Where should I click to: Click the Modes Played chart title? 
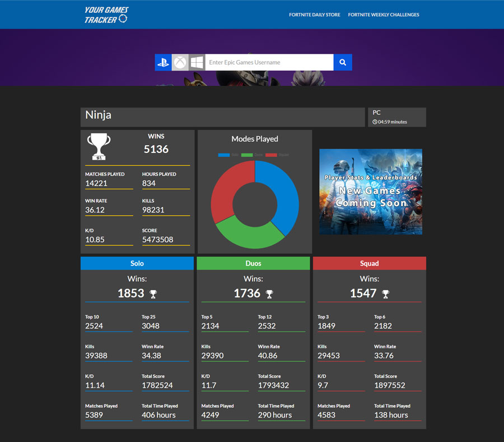255,139
